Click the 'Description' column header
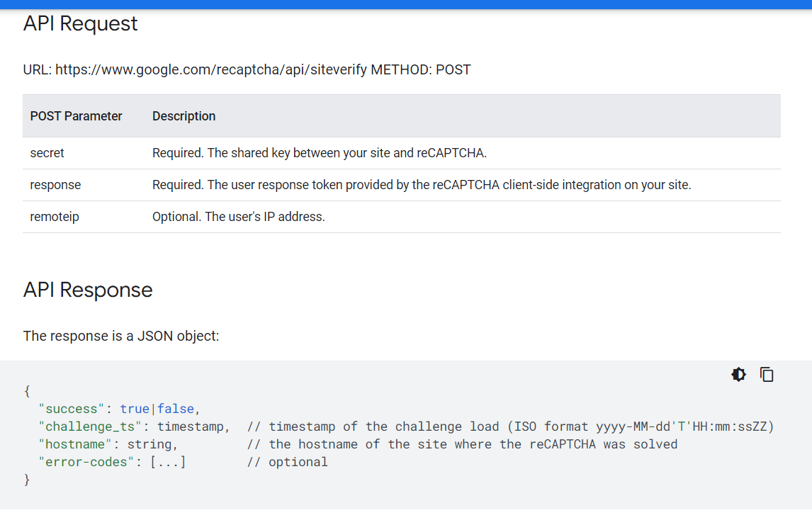Screen dimensions: 812x520 [x=184, y=116]
